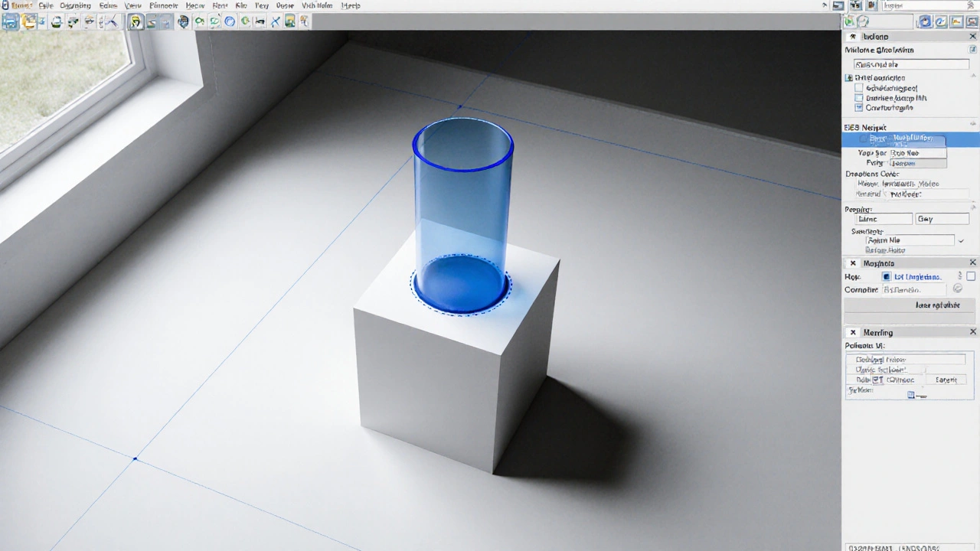Toggle the second checkbox in the upper panel list
This screenshot has width=980, height=551.
859,98
